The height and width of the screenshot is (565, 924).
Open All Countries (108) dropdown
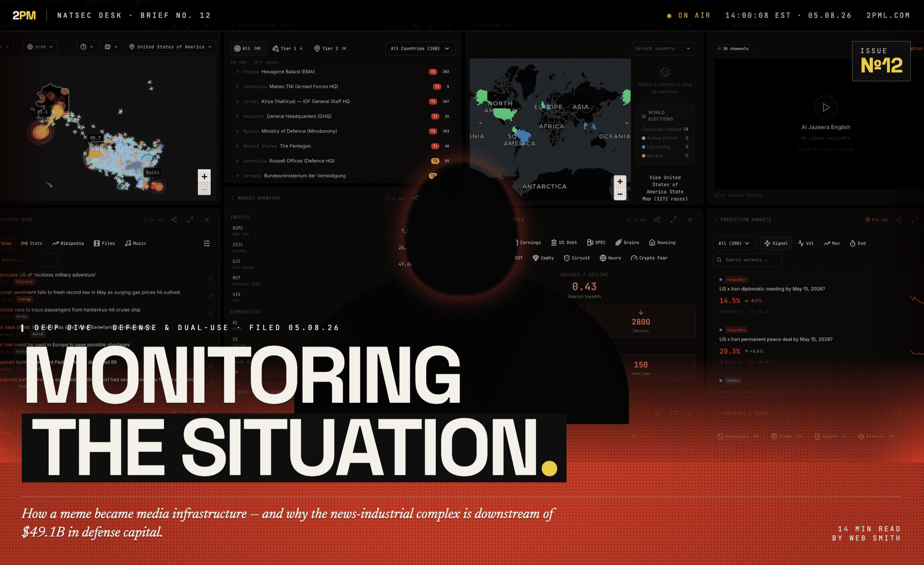[x=420, y=48]
